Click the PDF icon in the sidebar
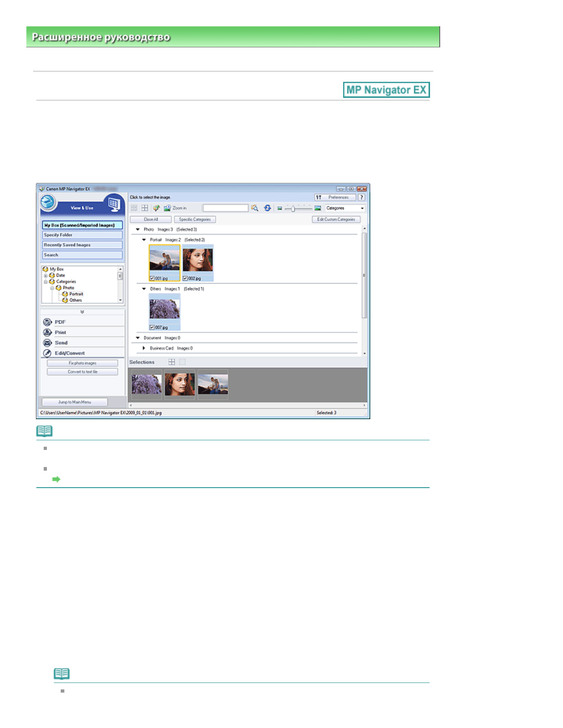563x728 pixels. tap(47, 322)
